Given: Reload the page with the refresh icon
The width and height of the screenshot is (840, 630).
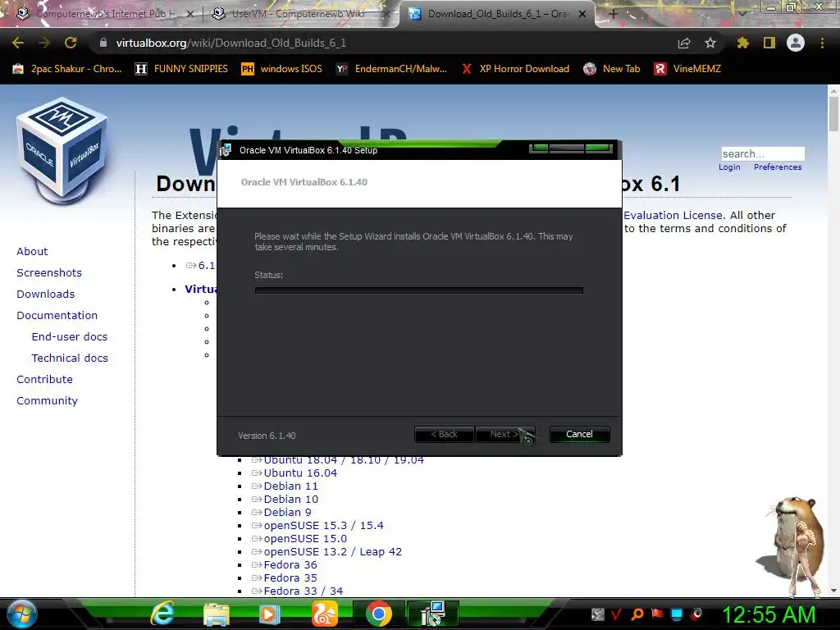Looking at the screenshot, I should coord(71,43).
